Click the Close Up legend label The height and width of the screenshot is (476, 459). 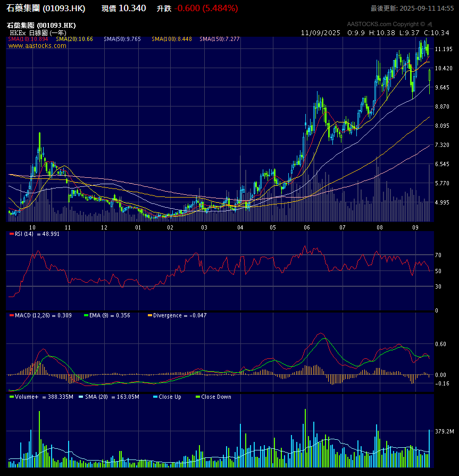pos(170,397)
